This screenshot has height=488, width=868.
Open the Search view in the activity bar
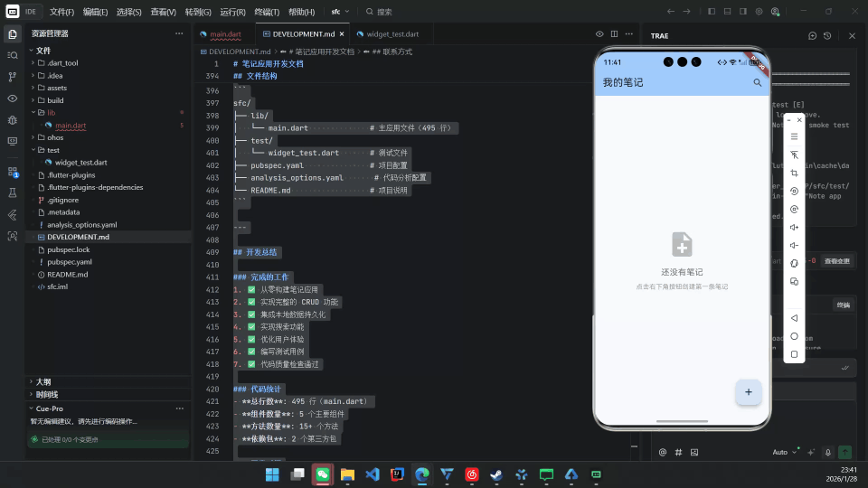pyautogui.click(x=12, y=55)
